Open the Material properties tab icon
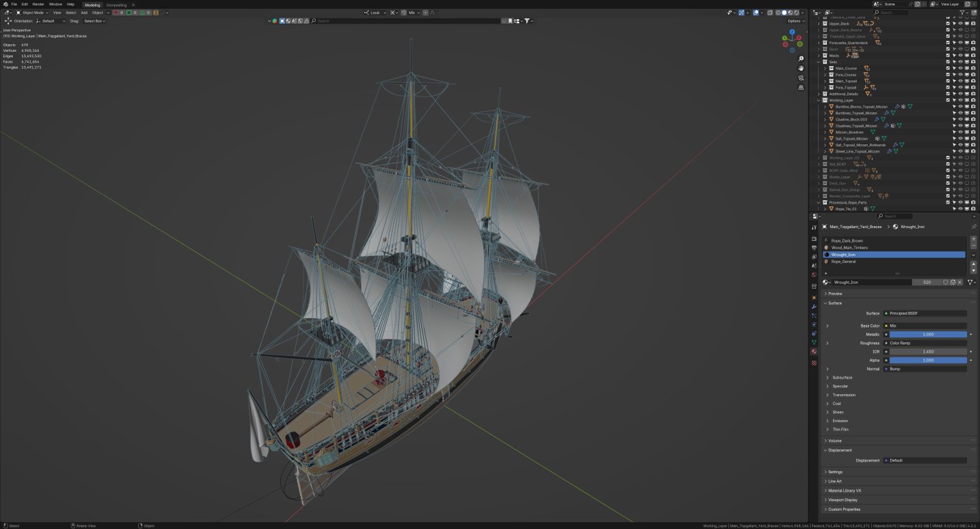This screenshot has width=980, height=529. (x=814, y=351)
